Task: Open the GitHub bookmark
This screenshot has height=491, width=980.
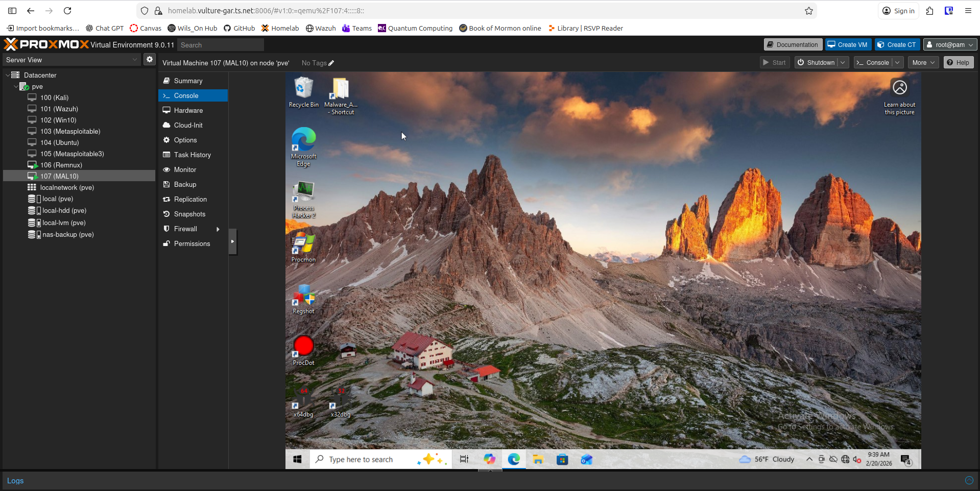Action: pyautogui.click(x=240, y=28)
